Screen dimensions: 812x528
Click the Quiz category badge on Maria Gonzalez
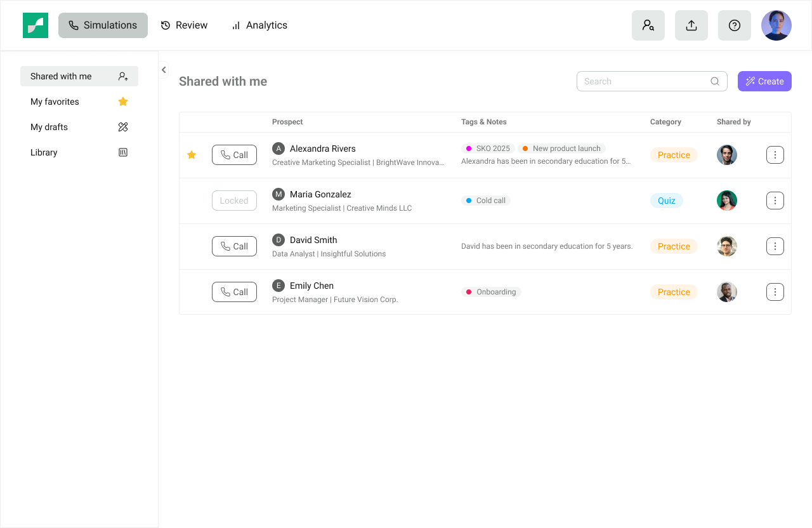[x=666, y=201]
